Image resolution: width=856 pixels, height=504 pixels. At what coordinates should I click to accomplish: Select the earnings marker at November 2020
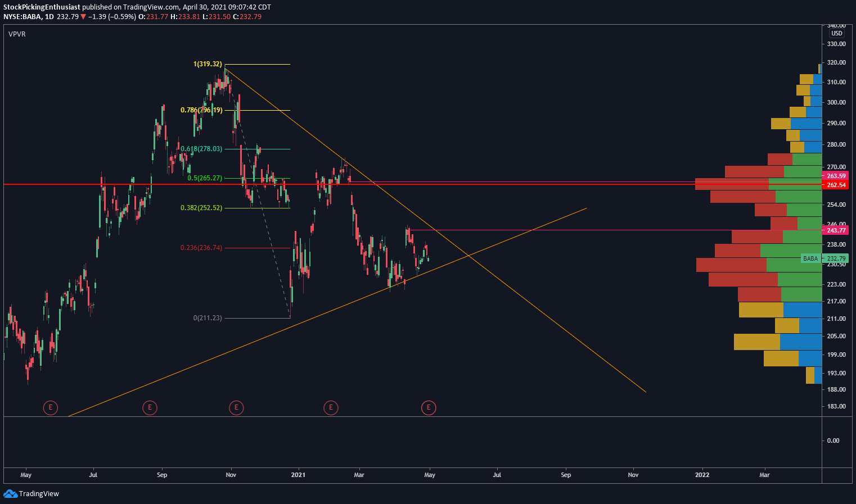click(236, 407)
